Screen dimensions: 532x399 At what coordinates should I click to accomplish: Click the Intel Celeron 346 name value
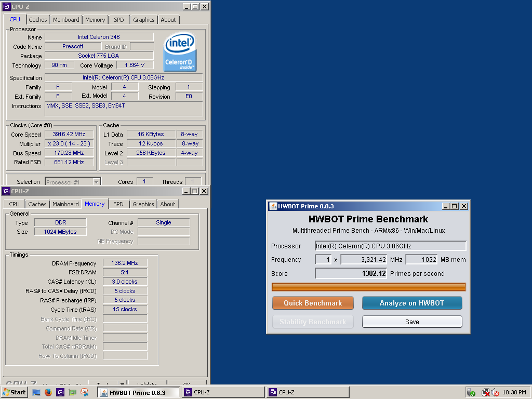[99, 37]
